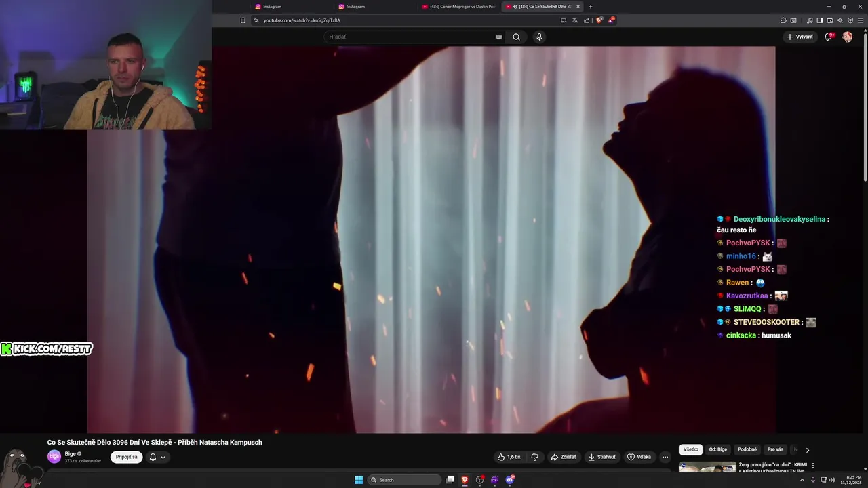Image resolution: width=868 pixels, height=488 pixels.
Task: Select the Od: Bige filter chip
Action: pyautogui.click(x=718, y=449)
